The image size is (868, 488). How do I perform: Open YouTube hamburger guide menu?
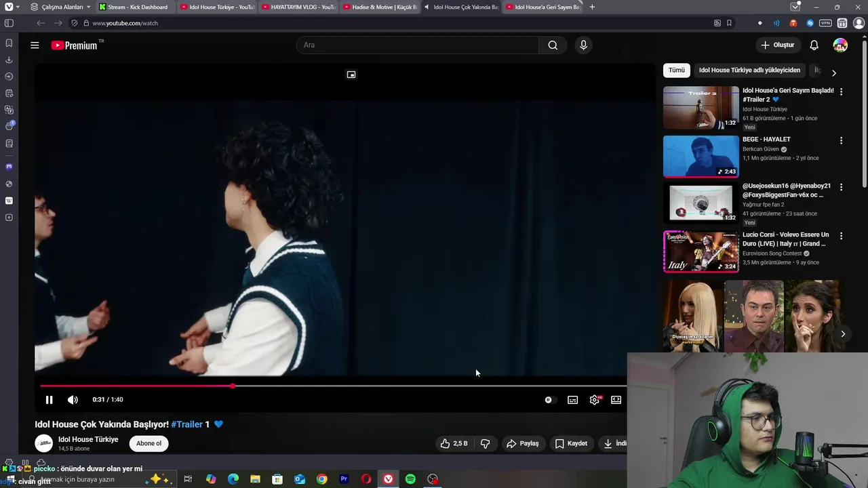pos(35,45)
